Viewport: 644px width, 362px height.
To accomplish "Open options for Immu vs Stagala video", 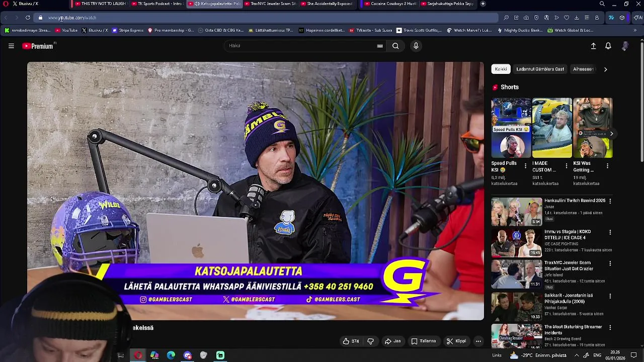I will (610, 232).
